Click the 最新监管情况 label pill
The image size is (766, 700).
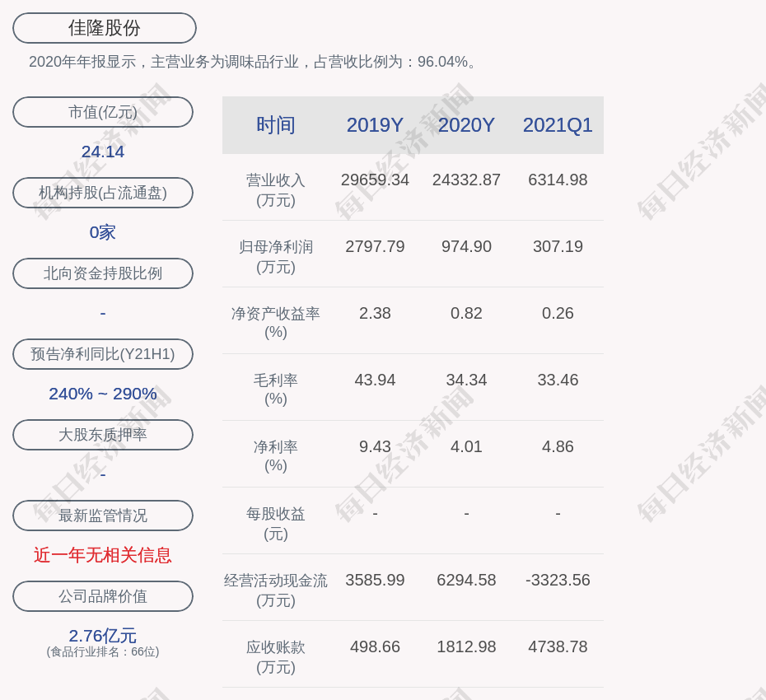[103, 516]
